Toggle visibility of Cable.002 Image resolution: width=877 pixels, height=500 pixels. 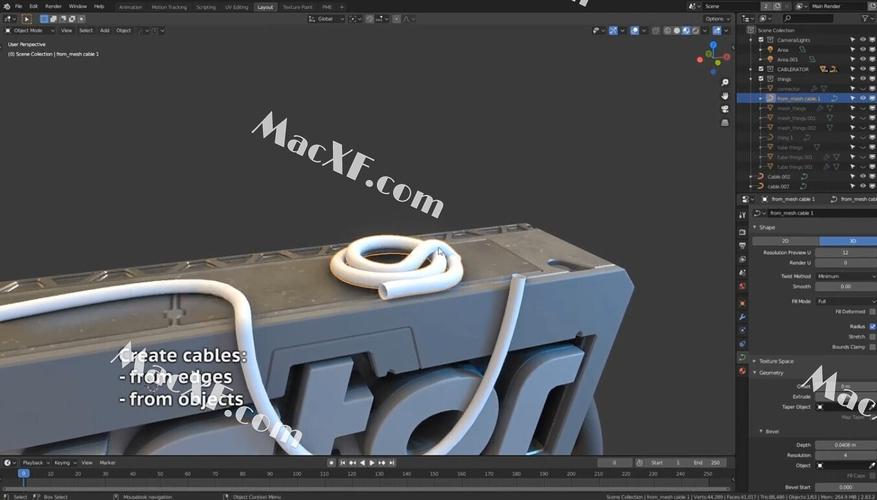click(862, 177)
